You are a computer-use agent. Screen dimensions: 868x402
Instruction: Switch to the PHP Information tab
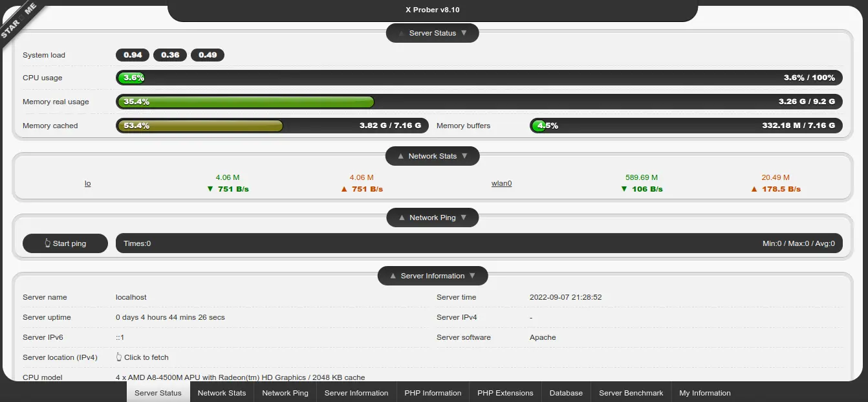433,393
